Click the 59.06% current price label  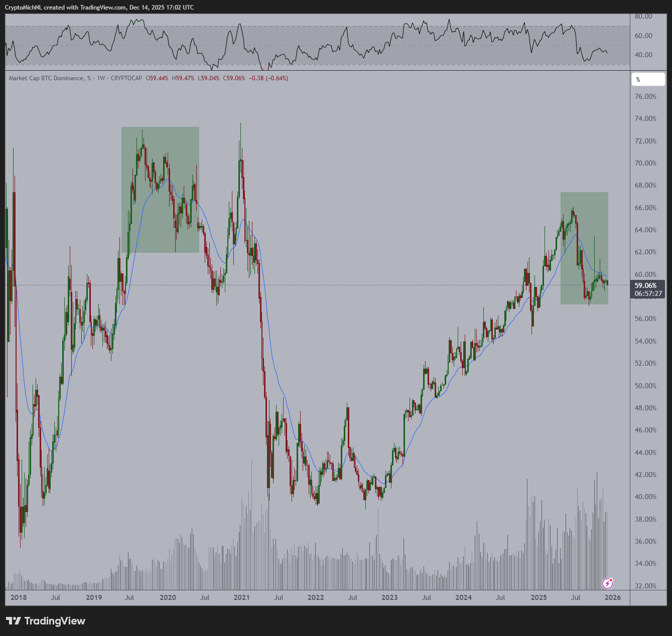pyautogui.click(x=645, y=285)
